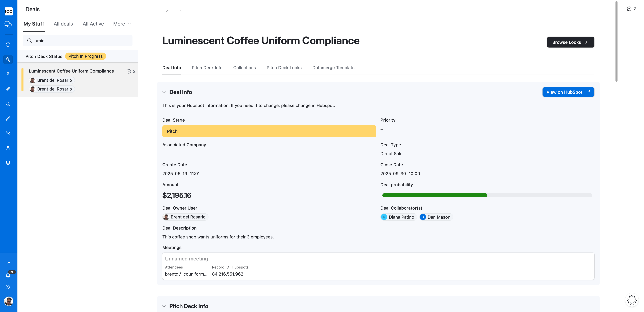Click the pencil edit sidebar icon
Viewport: 644px width, 312px height.
8,89
